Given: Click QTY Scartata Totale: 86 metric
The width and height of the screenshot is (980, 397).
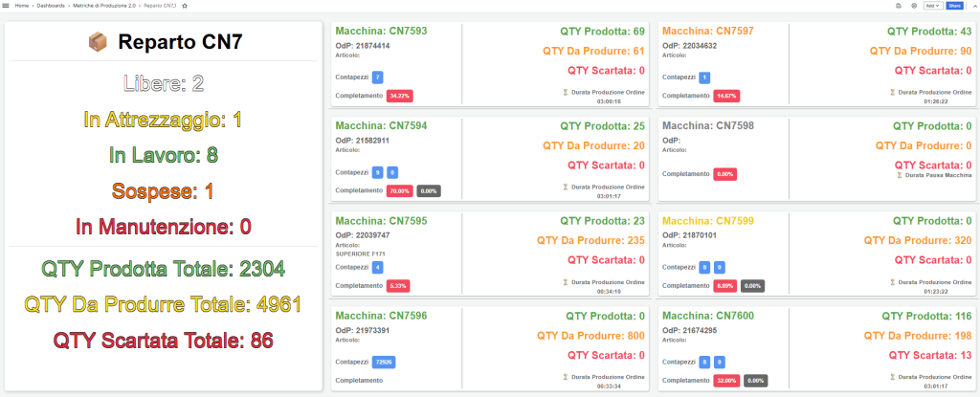Looking at the screenshot, I should tap(163, 339).
